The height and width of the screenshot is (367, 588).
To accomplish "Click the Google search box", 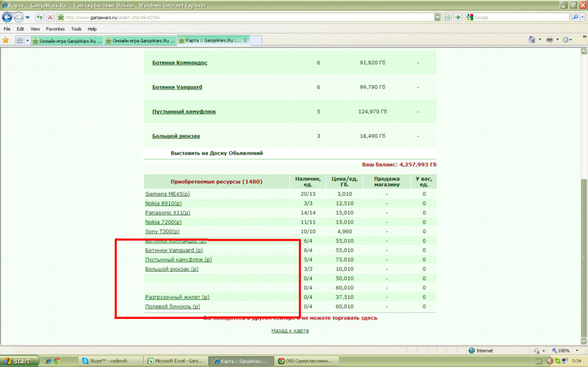I will (517, 17).
